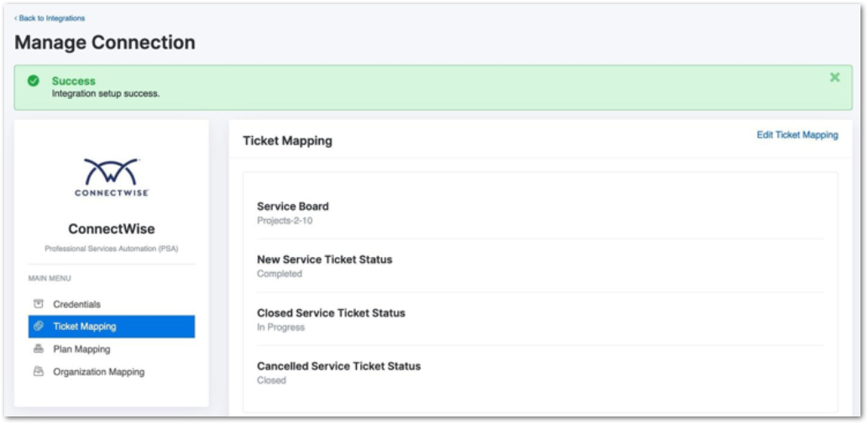The height and width of the screenshot is (424, 868).
Task: Go to the Plan Mapping section
Action: click(x=81, y=349)
